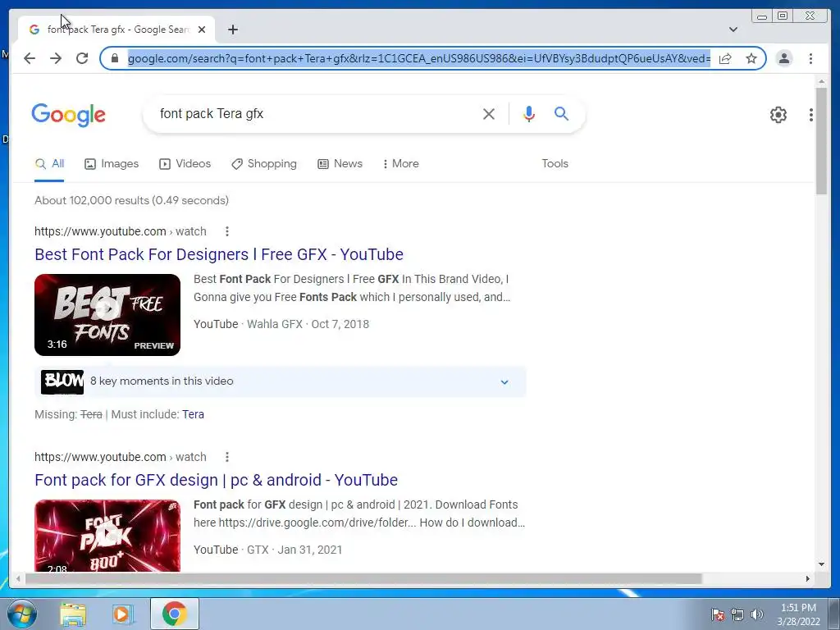Open File Explorer from the taskbar
The width and height of the screenshot is (840, 630).
(73, 614)
